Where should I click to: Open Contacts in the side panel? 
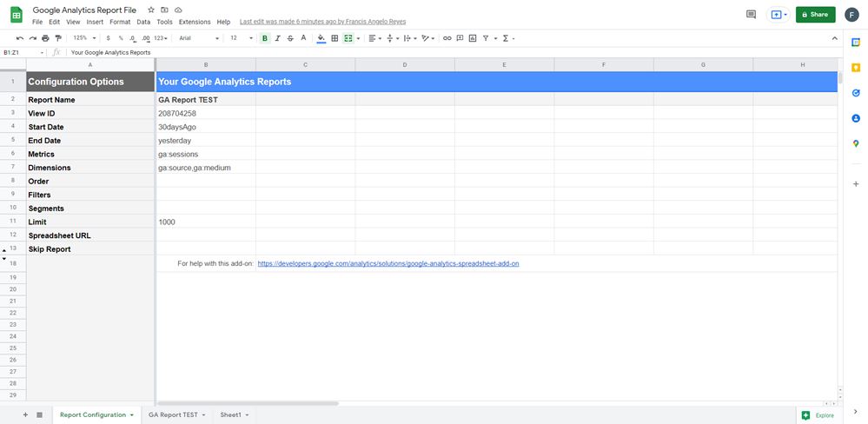coord(856,118)
